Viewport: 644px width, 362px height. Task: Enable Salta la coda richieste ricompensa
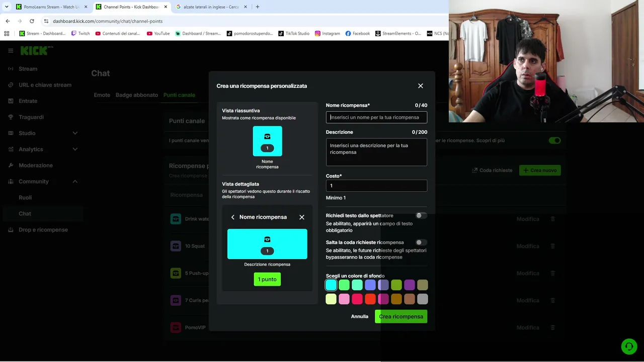[421, 242]
